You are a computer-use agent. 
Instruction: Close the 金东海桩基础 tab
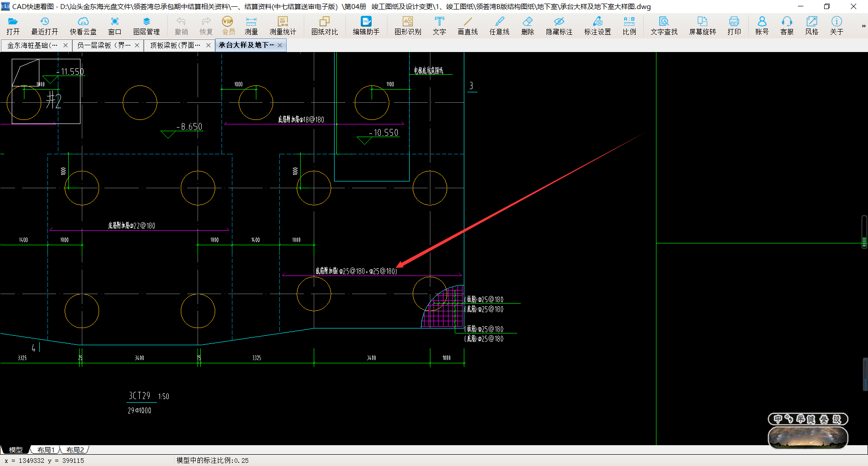tap(66, 45)
